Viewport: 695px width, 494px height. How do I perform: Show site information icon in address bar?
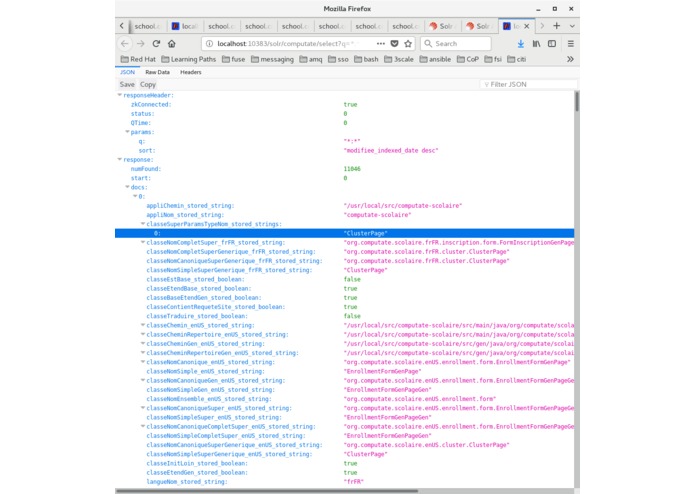point(209,43)
